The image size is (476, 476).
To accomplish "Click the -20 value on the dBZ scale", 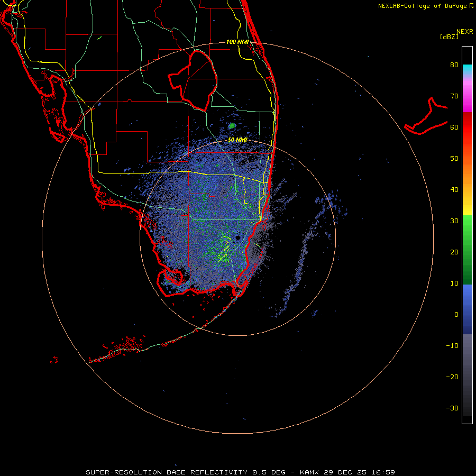I will coord(452,377).
